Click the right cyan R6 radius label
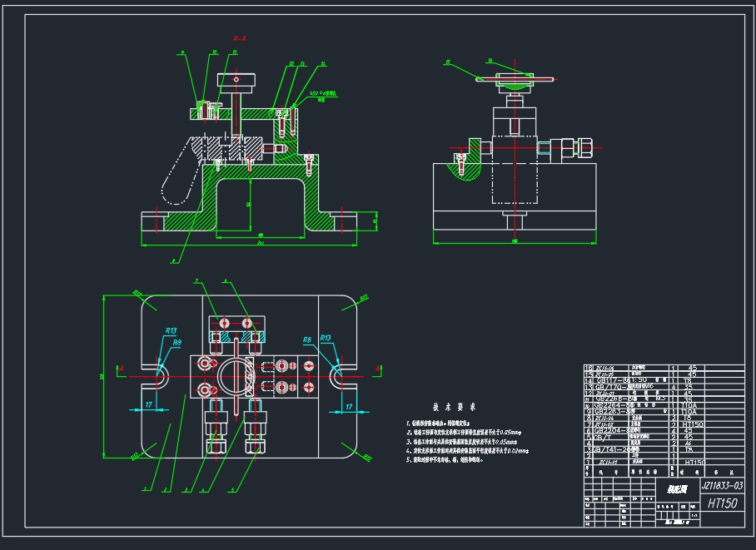Viewport: 756px width, 550px height. [307, 339]
